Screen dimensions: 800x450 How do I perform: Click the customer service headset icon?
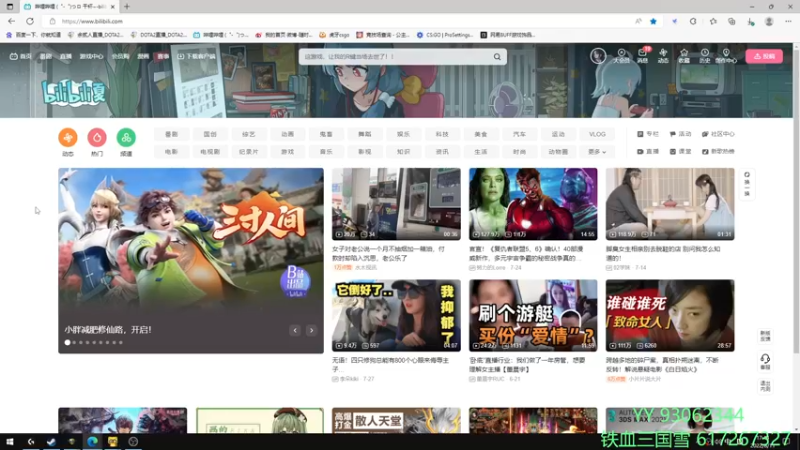[x=765, y=362]
